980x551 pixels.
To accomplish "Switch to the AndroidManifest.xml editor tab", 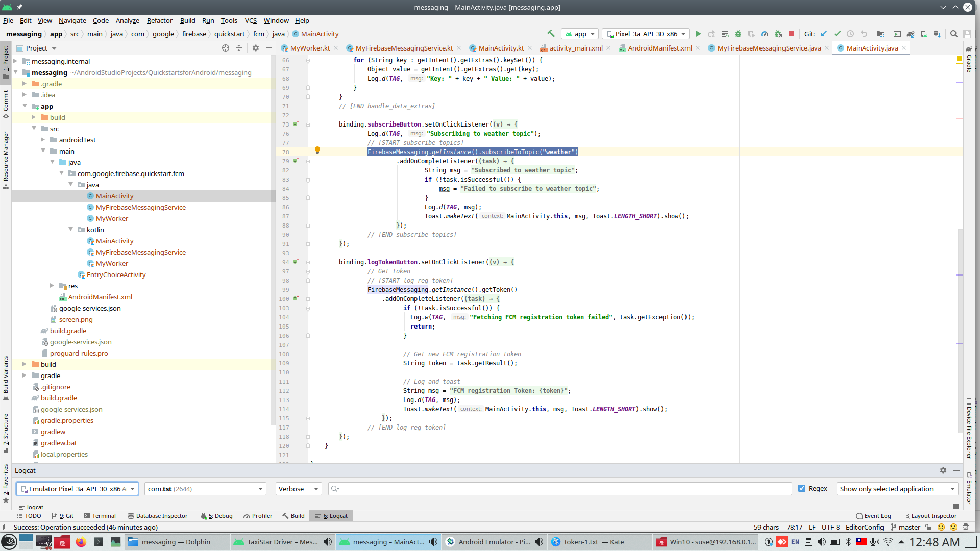I will click(x=659, y=48).
